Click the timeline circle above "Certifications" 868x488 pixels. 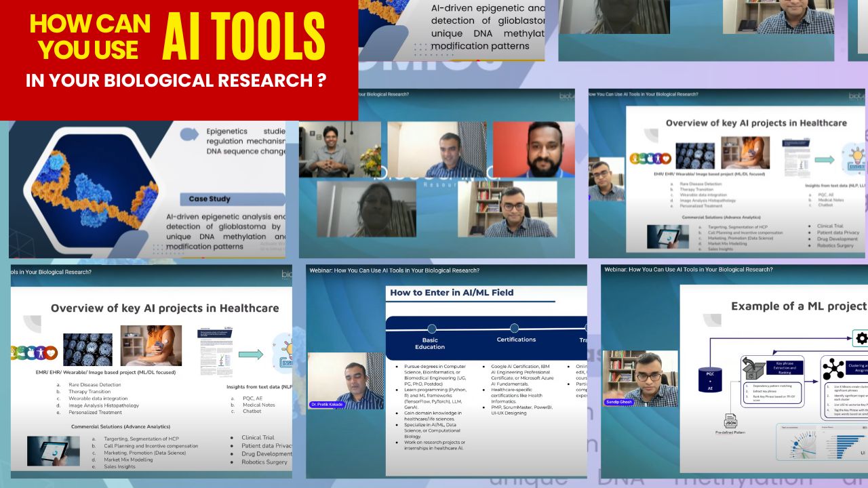(x=515, y=328)
